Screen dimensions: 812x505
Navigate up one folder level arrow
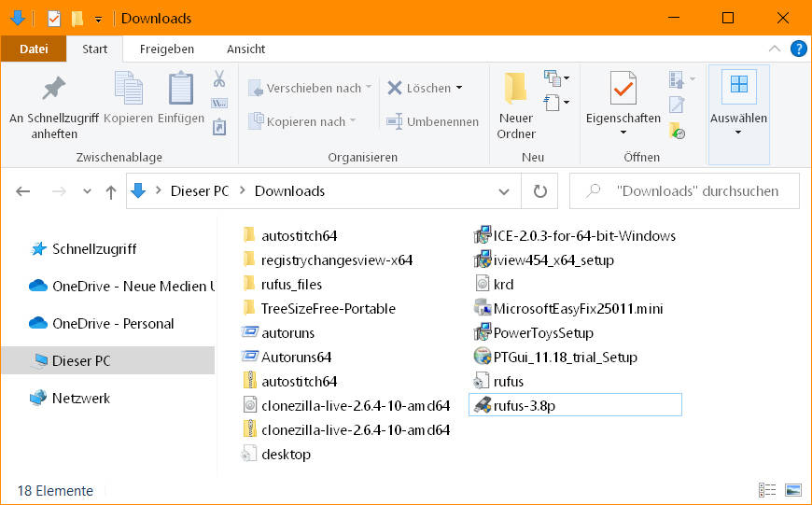pos(111,192)
